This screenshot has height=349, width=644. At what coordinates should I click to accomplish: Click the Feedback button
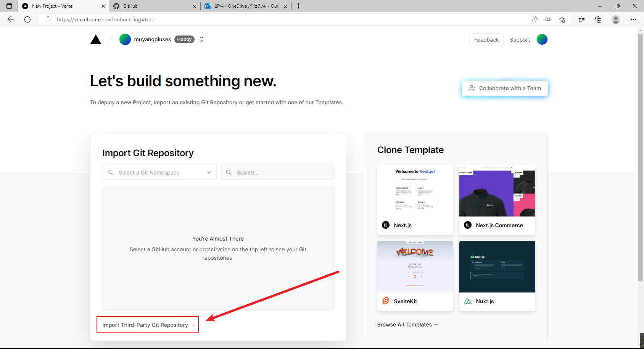tap(486, 40)
